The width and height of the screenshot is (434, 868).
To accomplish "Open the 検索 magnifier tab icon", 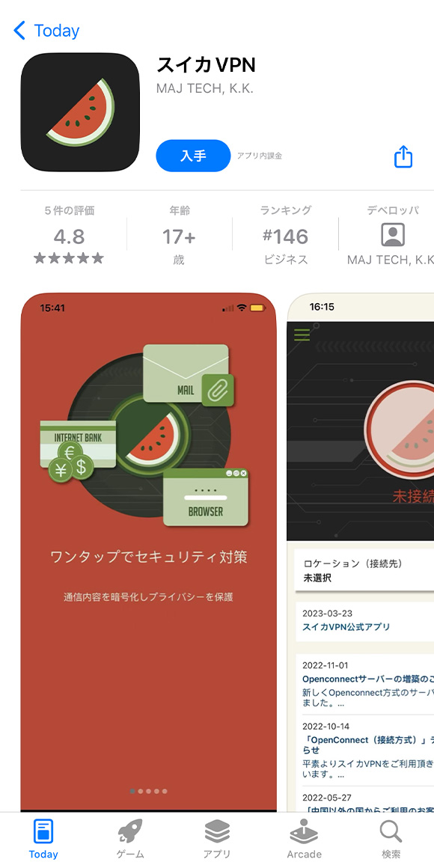I will pyautogui.click(x=391, y=831).
